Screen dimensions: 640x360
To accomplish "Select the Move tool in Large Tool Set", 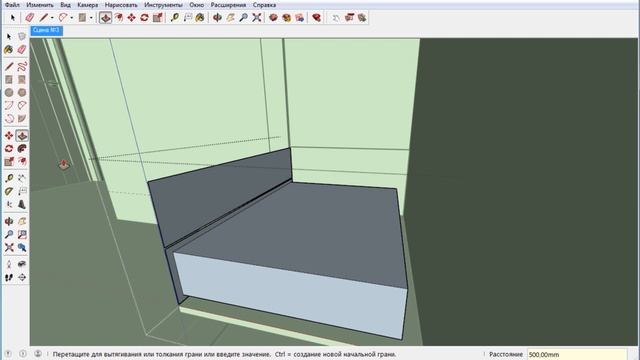I will tap(9, 136).
